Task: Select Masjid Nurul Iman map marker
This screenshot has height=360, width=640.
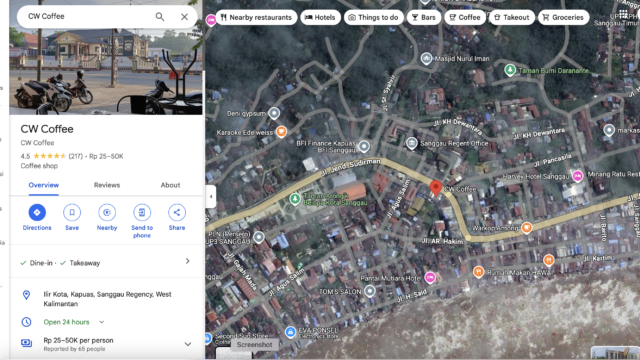Action: coord(426,59)
